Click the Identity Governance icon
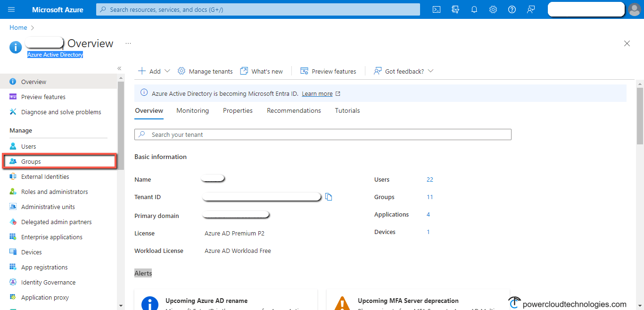 coord(13,282)
